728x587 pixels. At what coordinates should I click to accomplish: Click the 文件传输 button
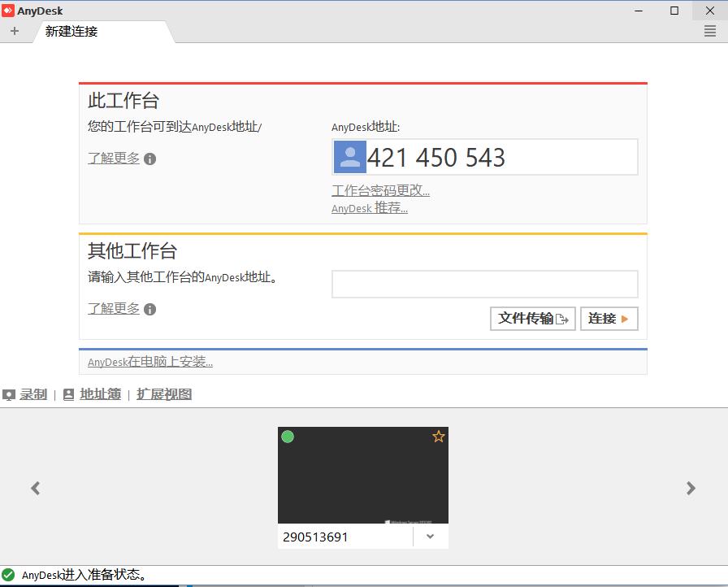532,319
